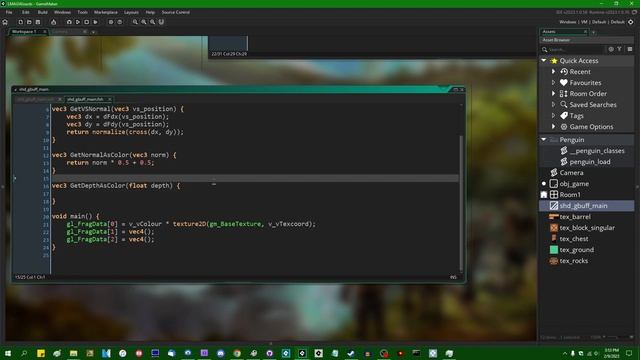This screenshot has height=360, width=640.
Task: Save the project with toolbar icon
Action: pyautogui.click(x=38, y=22)
